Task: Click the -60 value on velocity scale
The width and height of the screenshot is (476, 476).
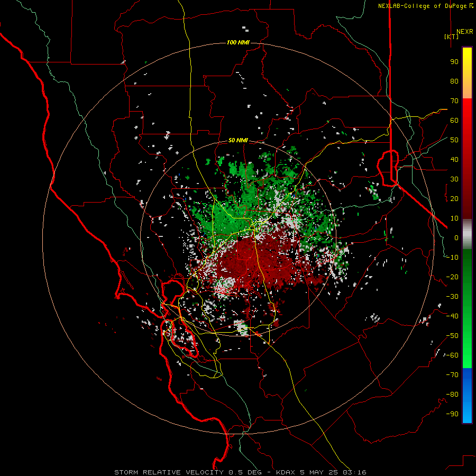Action: [452, 355]
